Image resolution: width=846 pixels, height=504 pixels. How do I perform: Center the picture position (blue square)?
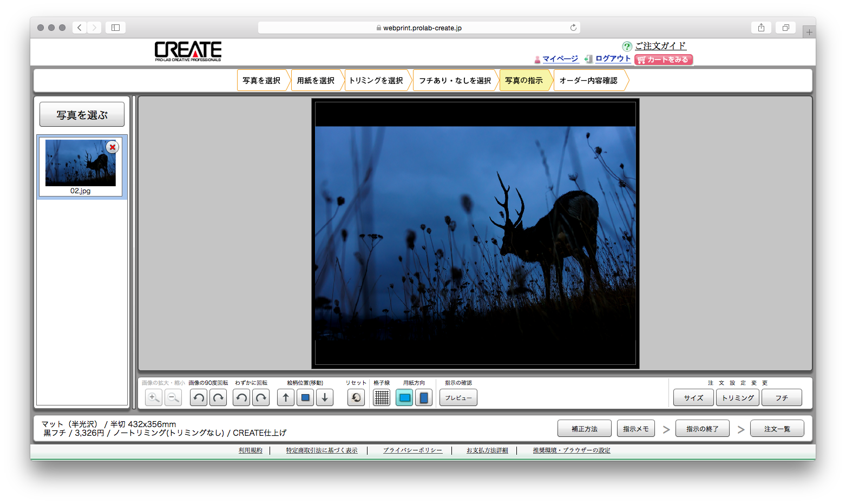(305, 398)
